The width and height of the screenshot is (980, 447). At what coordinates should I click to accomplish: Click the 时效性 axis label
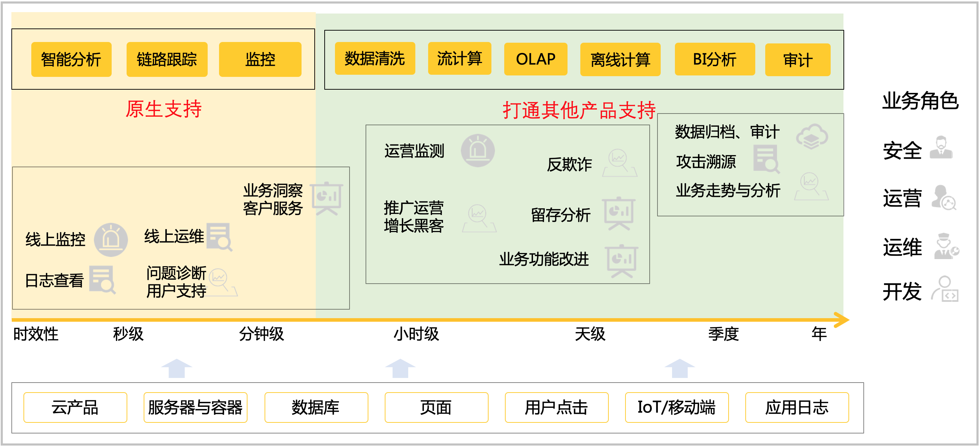36,334
